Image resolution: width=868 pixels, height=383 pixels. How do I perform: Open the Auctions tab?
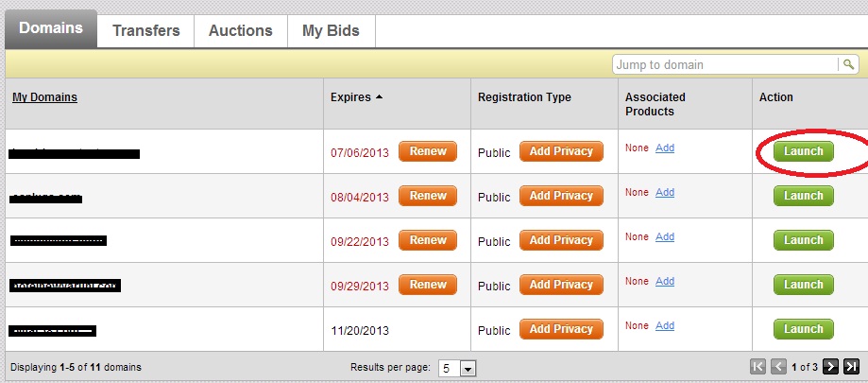click(240, 30)
